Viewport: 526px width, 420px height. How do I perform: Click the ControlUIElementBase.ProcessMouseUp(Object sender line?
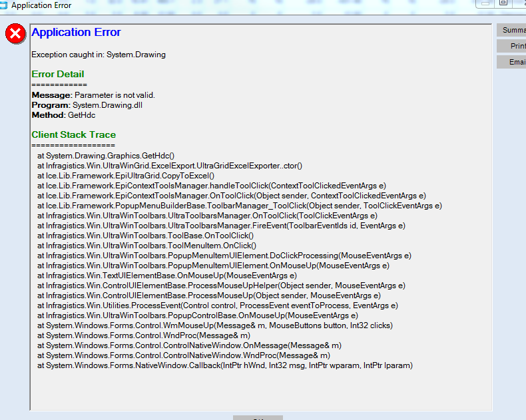tap(209, 296)
